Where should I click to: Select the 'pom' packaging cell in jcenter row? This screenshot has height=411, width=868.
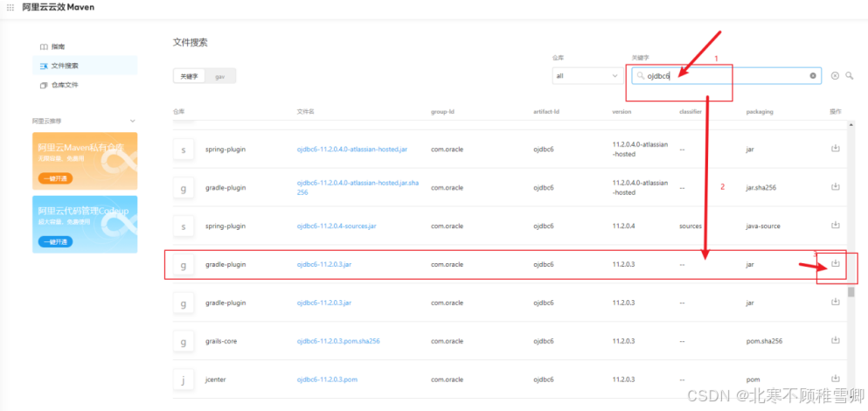click(x=753, y=380)
